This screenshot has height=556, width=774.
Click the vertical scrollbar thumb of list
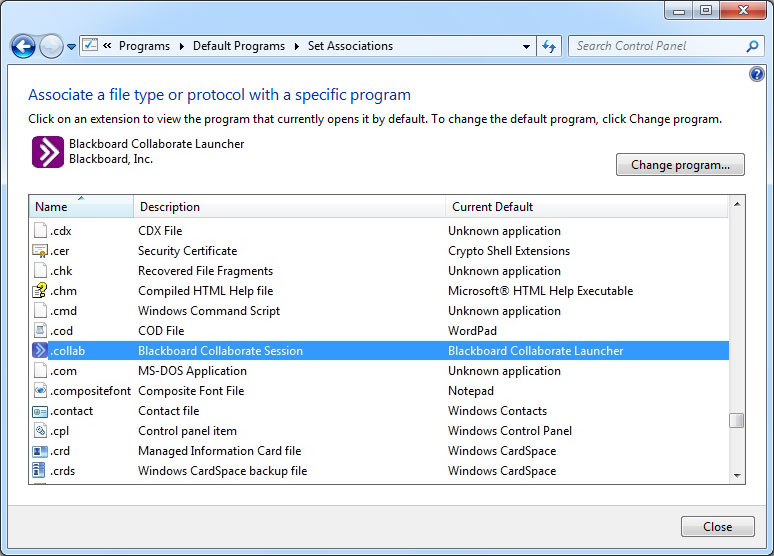click(736, 420)
